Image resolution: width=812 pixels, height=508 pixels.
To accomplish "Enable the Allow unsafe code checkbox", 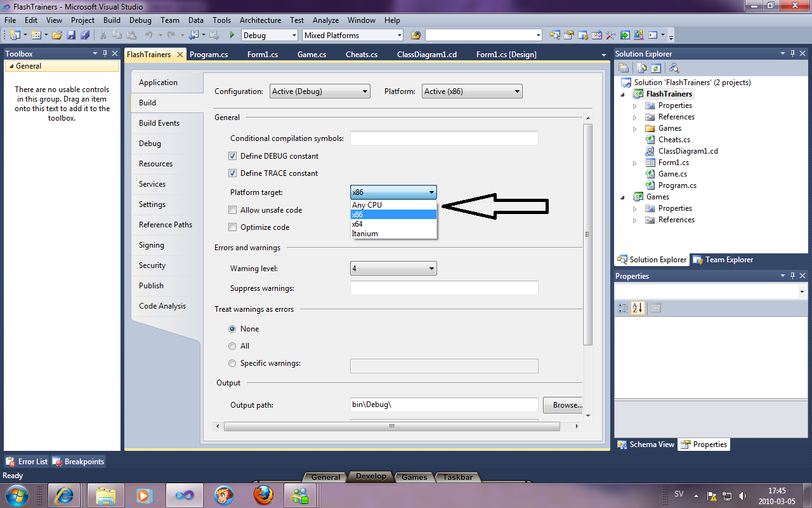I will tap(232, 210).
